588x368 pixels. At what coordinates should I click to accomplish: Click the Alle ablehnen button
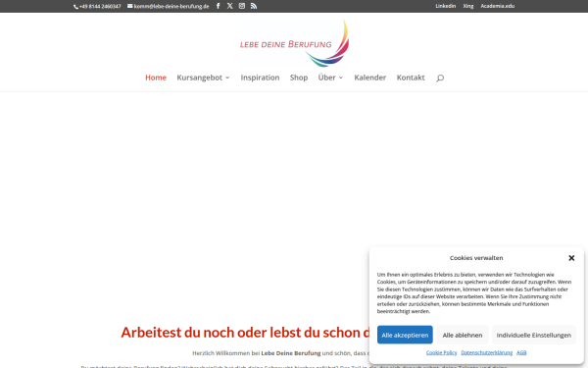[462, 335]
